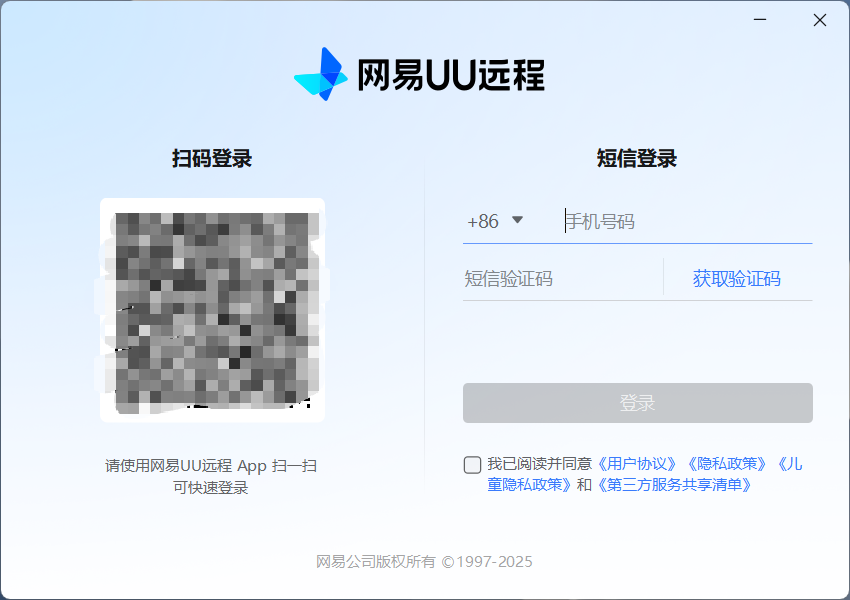Click the 请使用网易UU远程 App 扫一扫 hint text

[x=211, y=466]
